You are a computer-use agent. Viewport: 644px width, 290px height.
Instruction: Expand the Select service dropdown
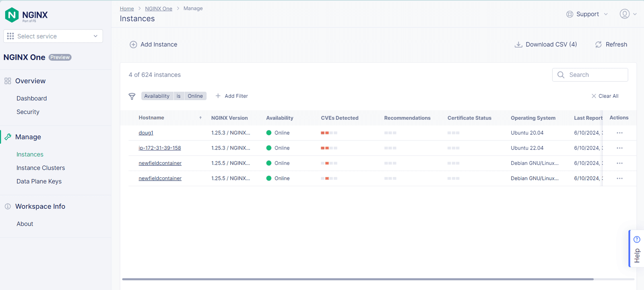click(x=53, y=36)
